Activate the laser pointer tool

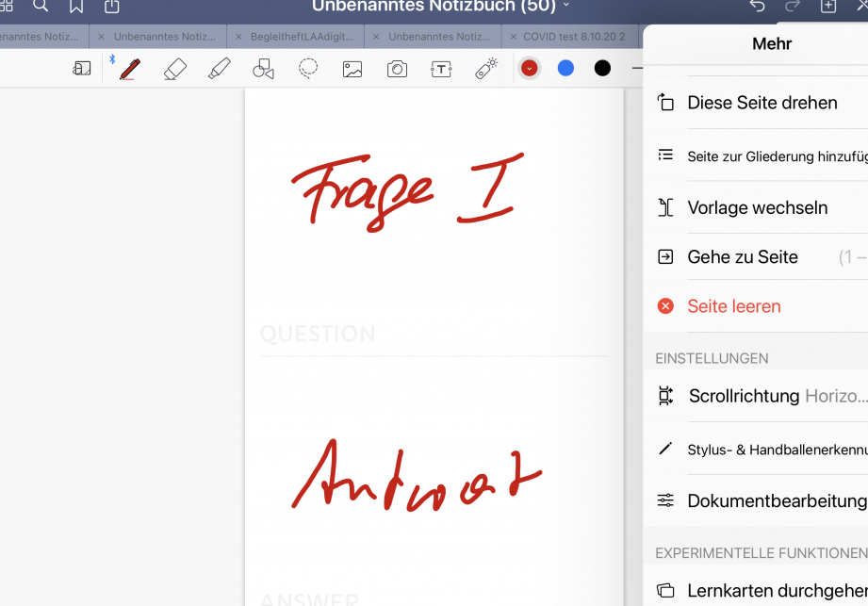[x=486, y=69]
